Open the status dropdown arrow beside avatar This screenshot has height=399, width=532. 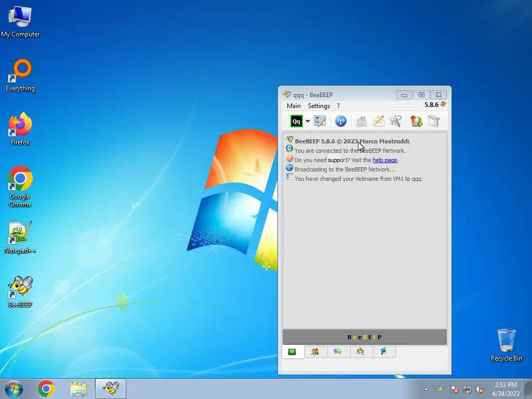pos(308,121)
